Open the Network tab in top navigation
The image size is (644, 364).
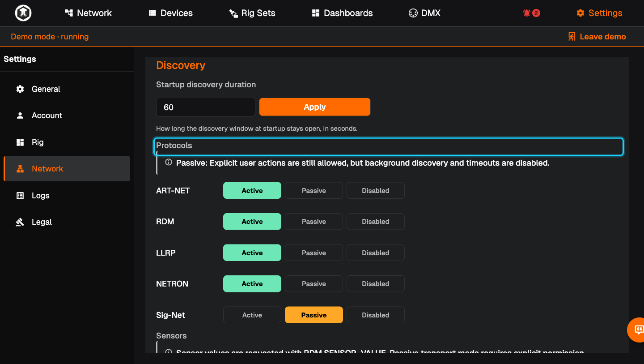[89, 13]
